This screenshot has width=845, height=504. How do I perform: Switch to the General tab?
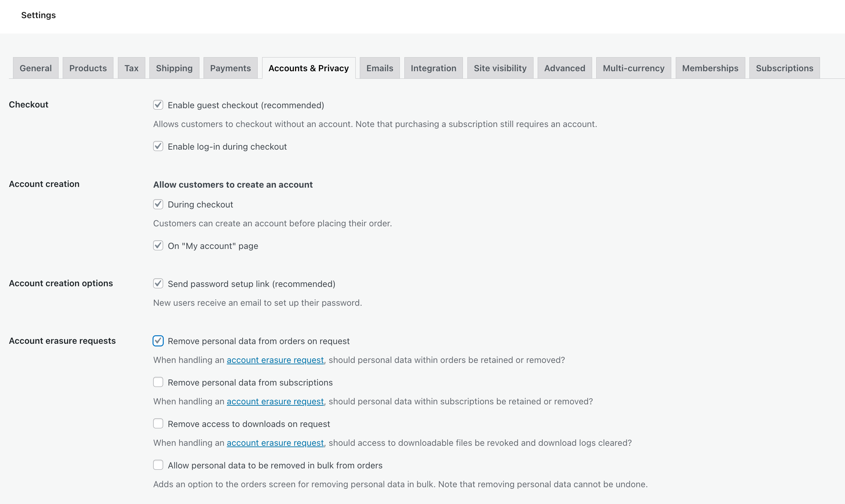click(35, 68)
